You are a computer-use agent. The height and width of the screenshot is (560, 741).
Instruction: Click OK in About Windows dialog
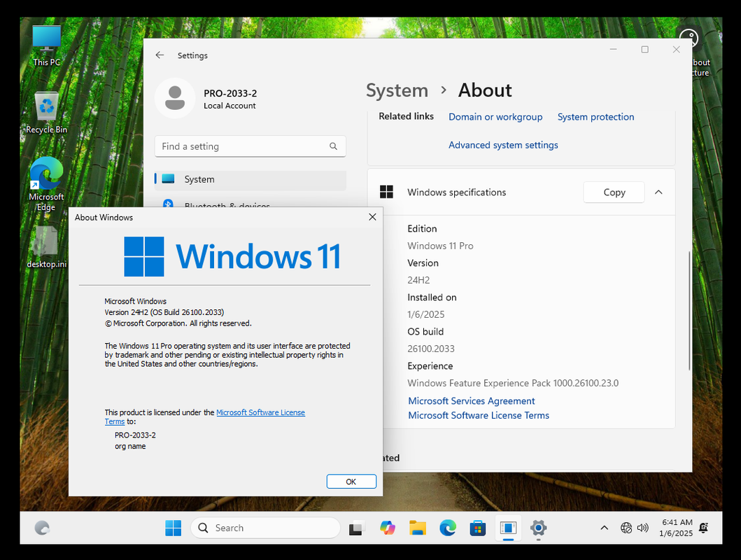351,482
